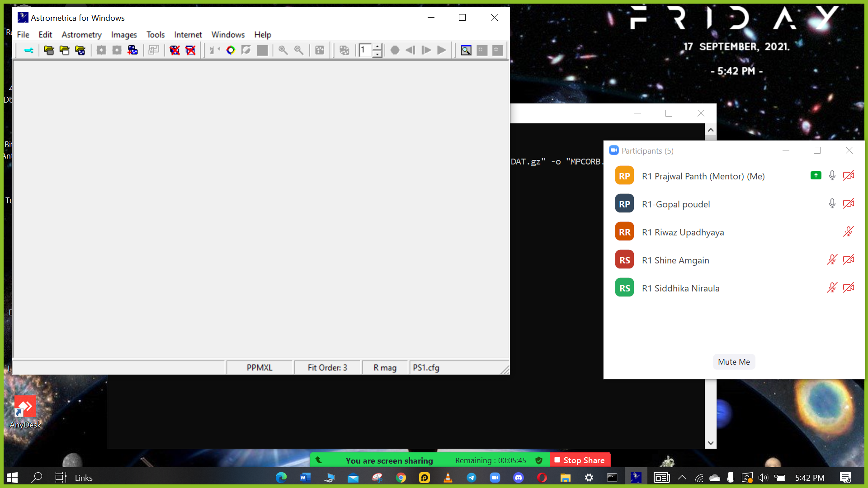Click the blink frame number field
This screenshot has height=488, width=868.
pyautogui.click(x=365, y=50)
